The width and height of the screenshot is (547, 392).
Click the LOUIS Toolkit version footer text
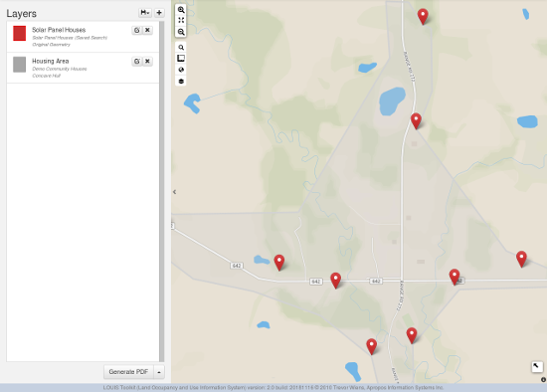click(273, 387)
